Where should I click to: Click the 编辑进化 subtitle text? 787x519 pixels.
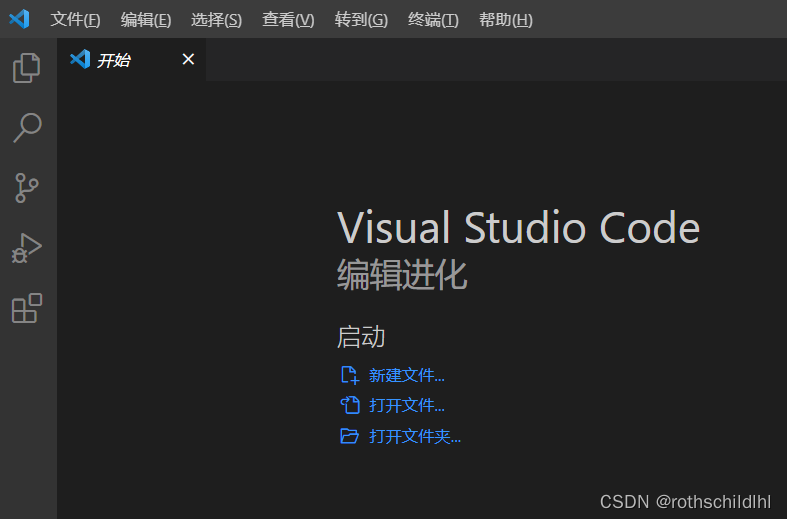402,275
